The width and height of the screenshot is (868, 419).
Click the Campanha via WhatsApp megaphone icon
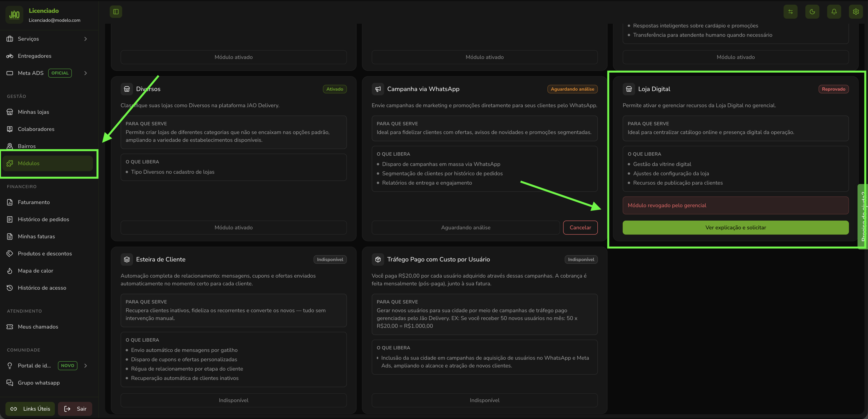click(x=378, y=89)
